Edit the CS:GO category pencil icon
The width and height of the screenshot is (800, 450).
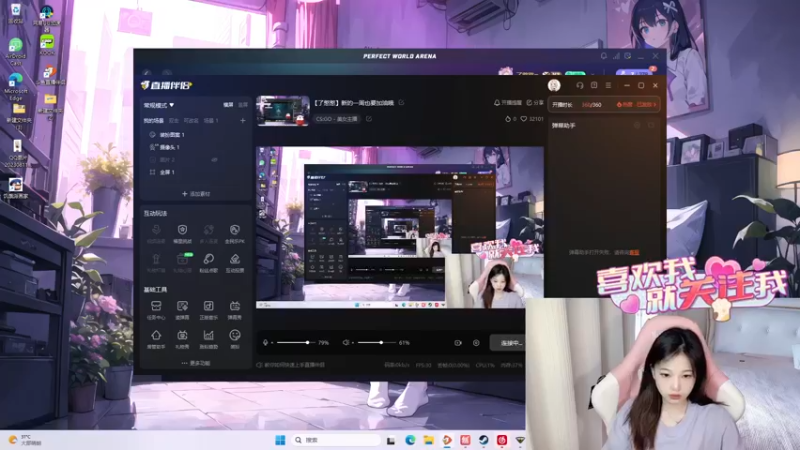[369, 119]
